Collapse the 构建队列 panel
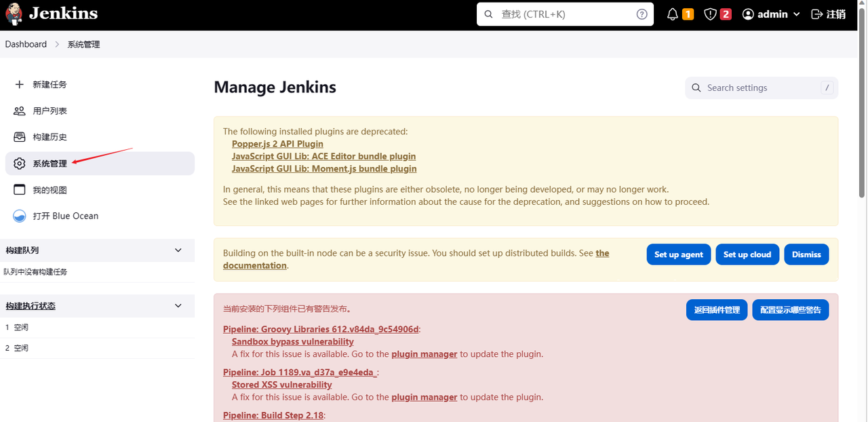868x422 pixels. click(x=178, y=250)
